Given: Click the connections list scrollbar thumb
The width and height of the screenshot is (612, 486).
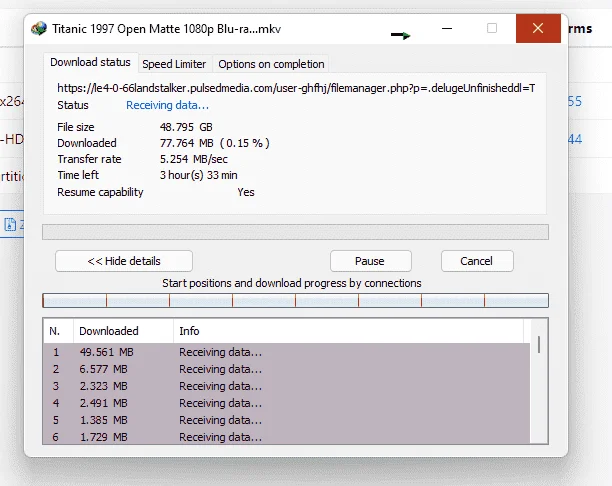Looking at the screenshot, I should point(539,345).
